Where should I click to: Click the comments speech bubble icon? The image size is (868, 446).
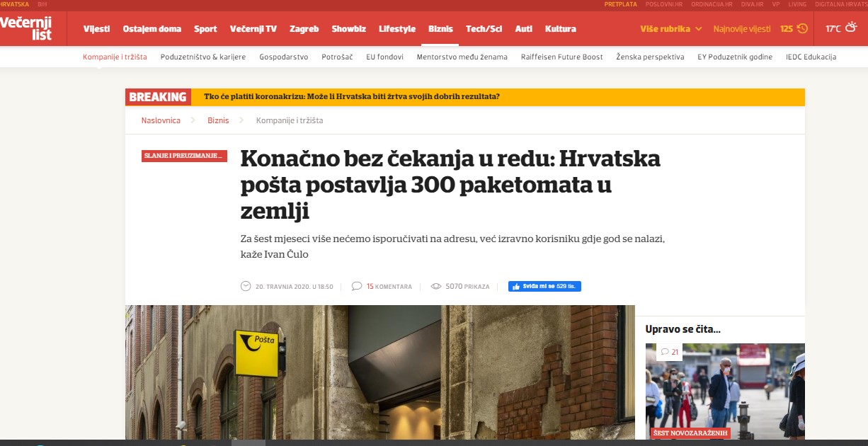pyautogui.click(x=357, y=287)
